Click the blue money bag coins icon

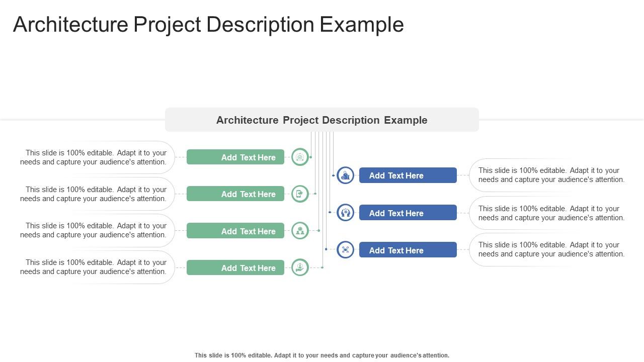tap(345, 175)
